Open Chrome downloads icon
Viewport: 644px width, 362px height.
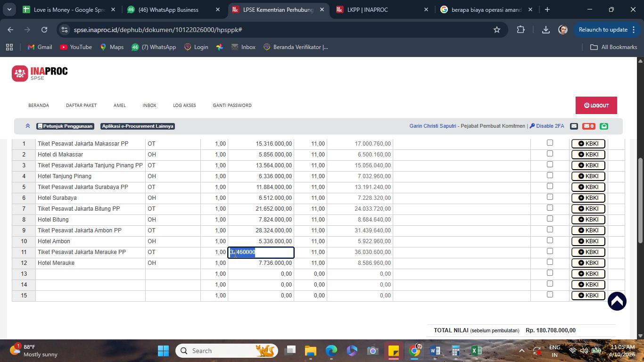tap(545, 30)
